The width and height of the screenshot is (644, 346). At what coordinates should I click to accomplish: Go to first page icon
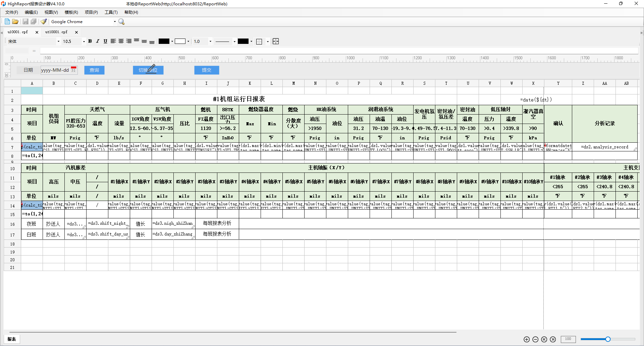click(544, 339)
